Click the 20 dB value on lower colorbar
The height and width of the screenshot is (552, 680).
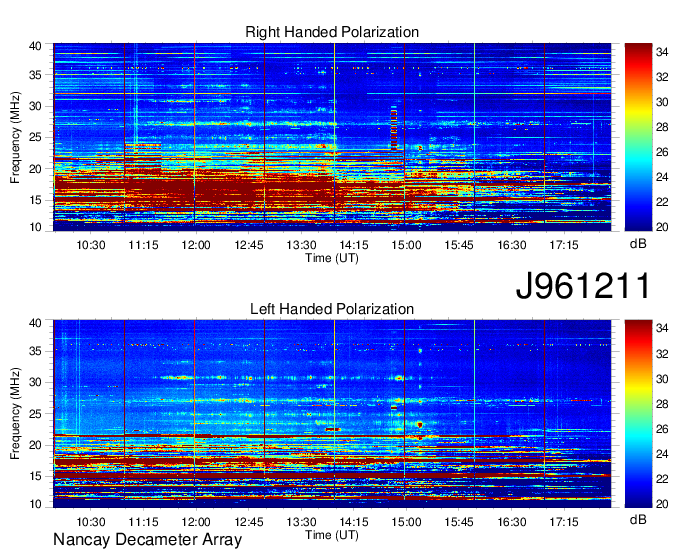click(x=662, y=504)
